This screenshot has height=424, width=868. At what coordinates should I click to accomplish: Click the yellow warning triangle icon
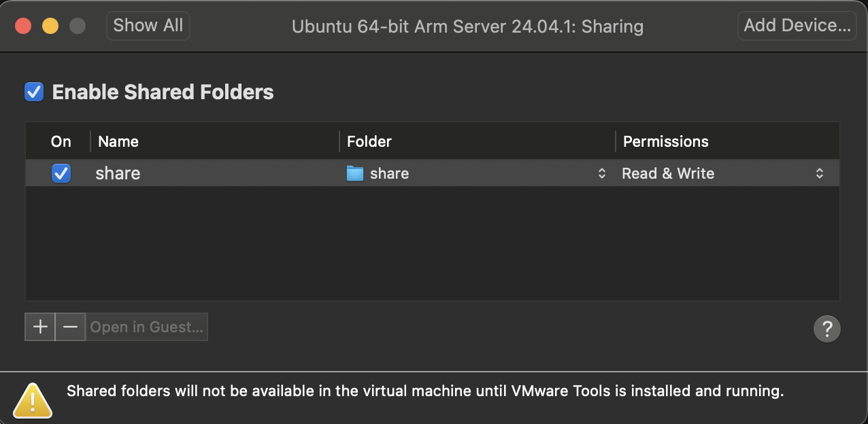[32, 400]
